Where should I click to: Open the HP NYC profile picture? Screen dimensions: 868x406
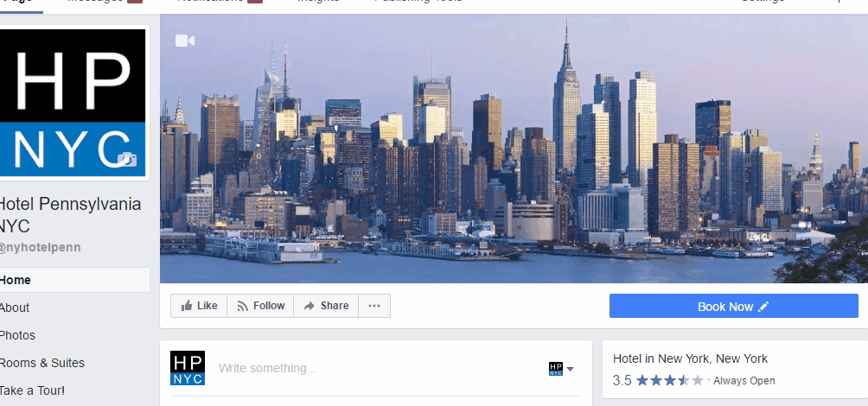click(x=72, y=102)
